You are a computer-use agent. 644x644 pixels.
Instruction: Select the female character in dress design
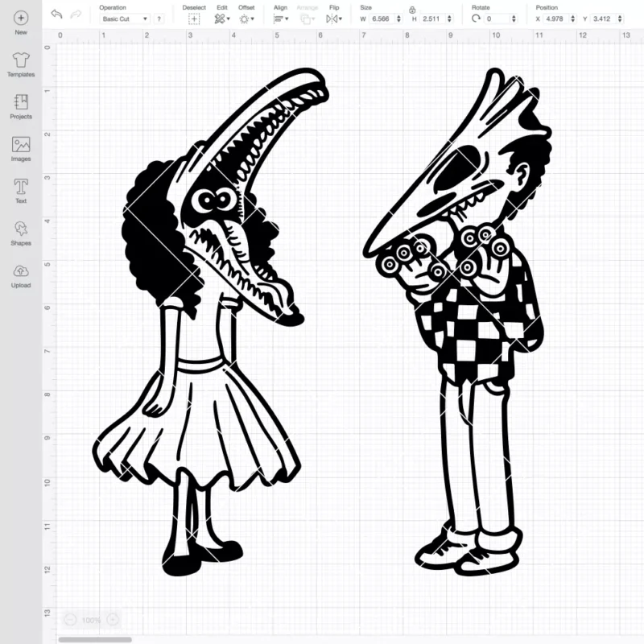[210, 323]
